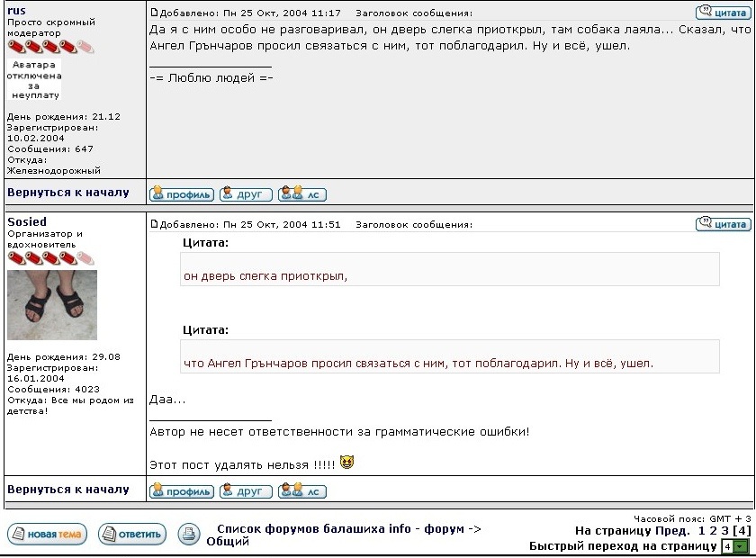Add Sosied as friend using друг button
Viewport: 756px width, 558px height.
246,491
